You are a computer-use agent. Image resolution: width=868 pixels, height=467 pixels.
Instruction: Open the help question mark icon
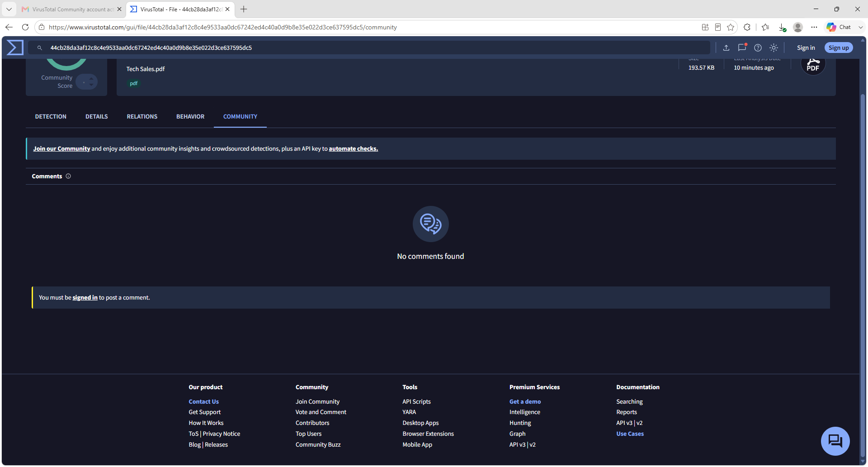point(758,48)
